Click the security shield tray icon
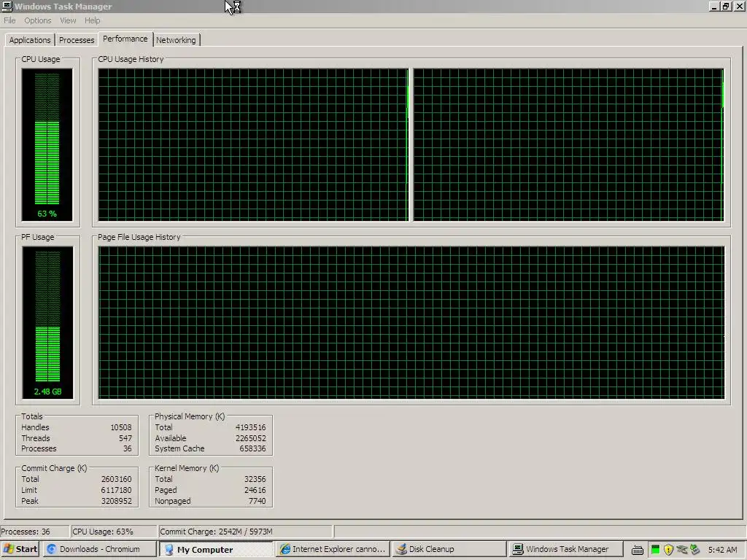This screenshot has width=747, height=560. [668, 550]
